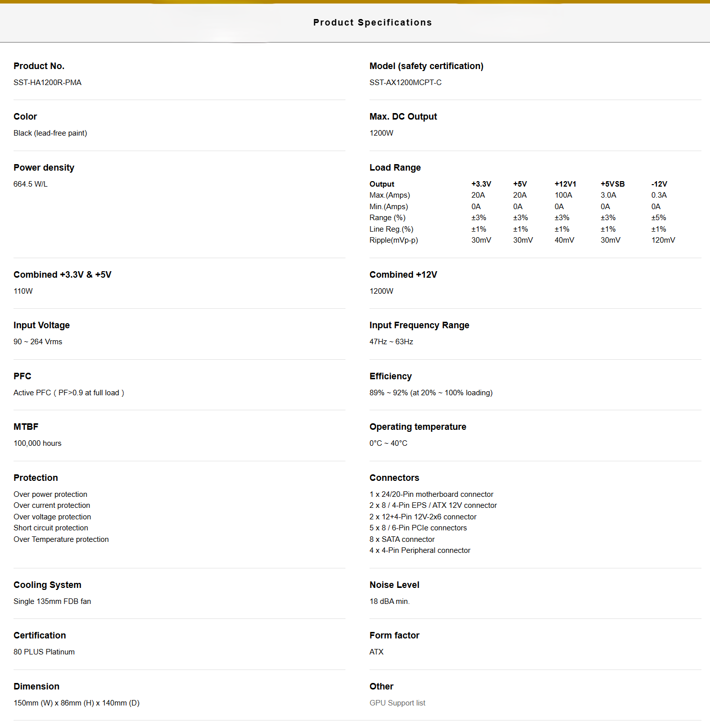
Task: Click the Product No. heading
Action: (39, 66)
